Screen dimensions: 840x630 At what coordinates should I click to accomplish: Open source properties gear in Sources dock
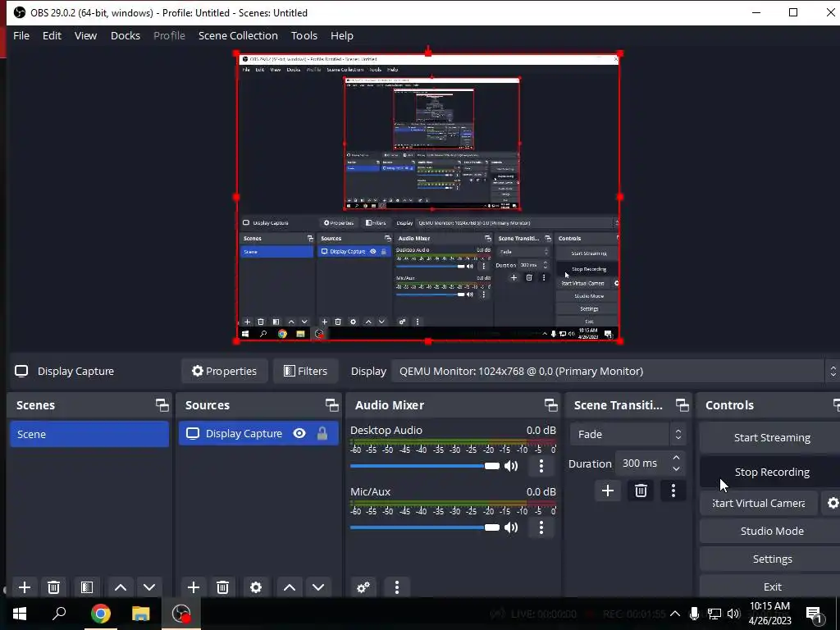point(256,587)
